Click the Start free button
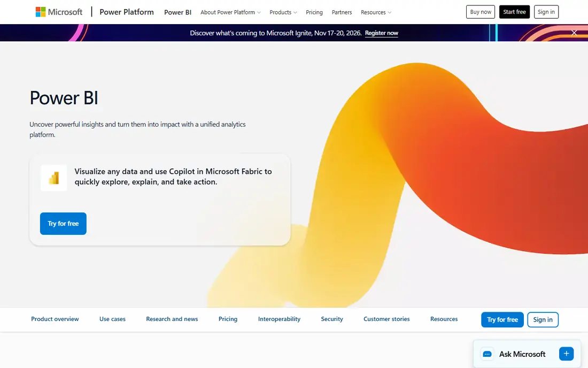 point(514,12)
